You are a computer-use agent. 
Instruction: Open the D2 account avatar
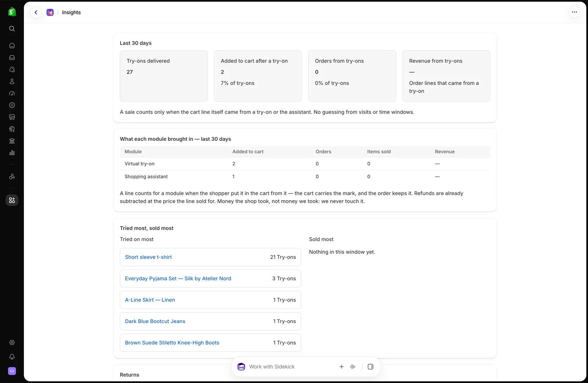pos(12,371)
